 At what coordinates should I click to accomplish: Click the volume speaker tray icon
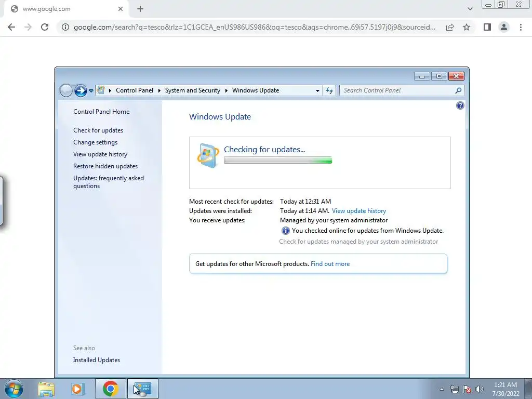(x=480, y=389)
